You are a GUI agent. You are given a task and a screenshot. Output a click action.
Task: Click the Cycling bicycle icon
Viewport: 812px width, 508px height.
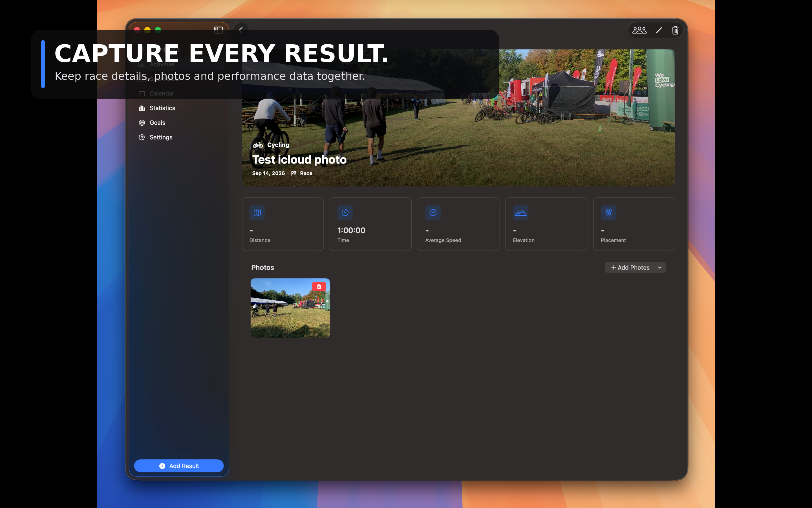[x=258, y=145]
